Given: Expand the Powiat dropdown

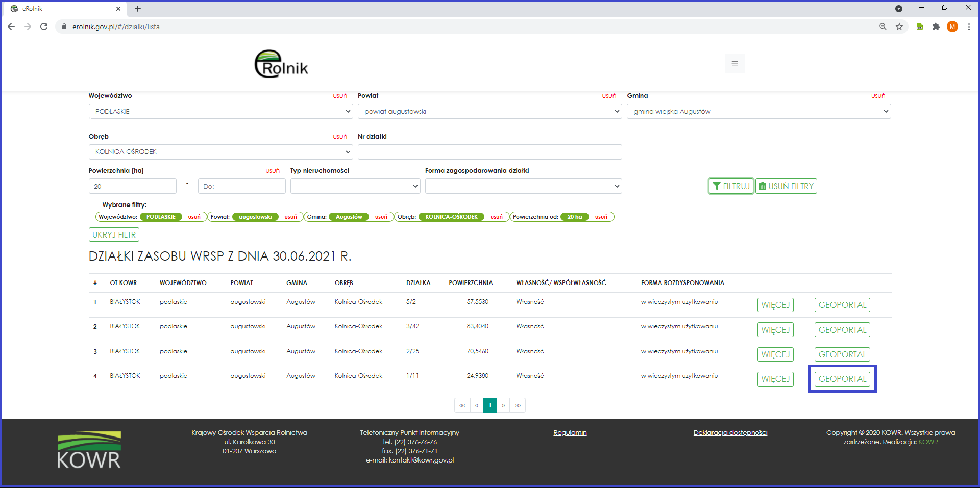Looking at the screenshot, I should 489,111.
